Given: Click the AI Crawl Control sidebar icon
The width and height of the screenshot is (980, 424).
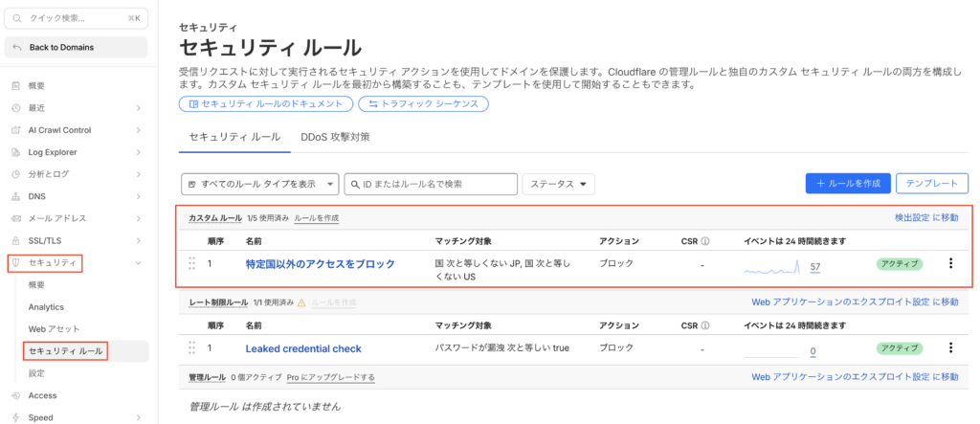Looking at the screenshot, I should tap(15, 130).
